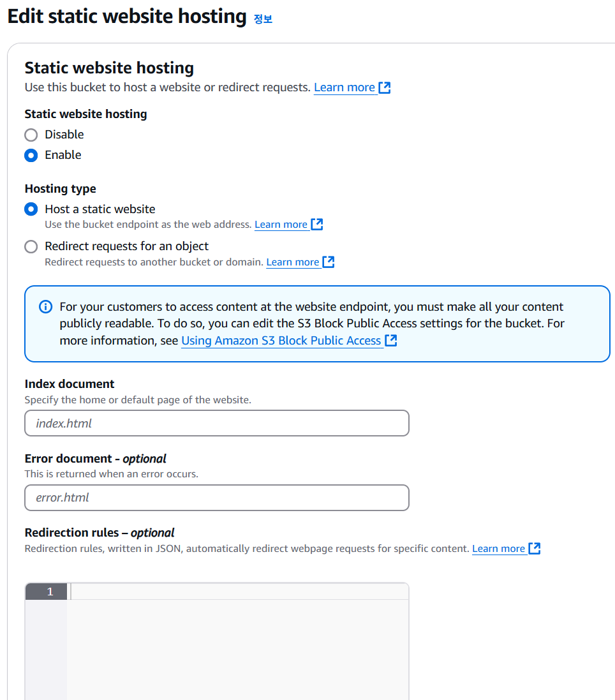Click external-link icon beside top Learn more

(x=385, y=87)
